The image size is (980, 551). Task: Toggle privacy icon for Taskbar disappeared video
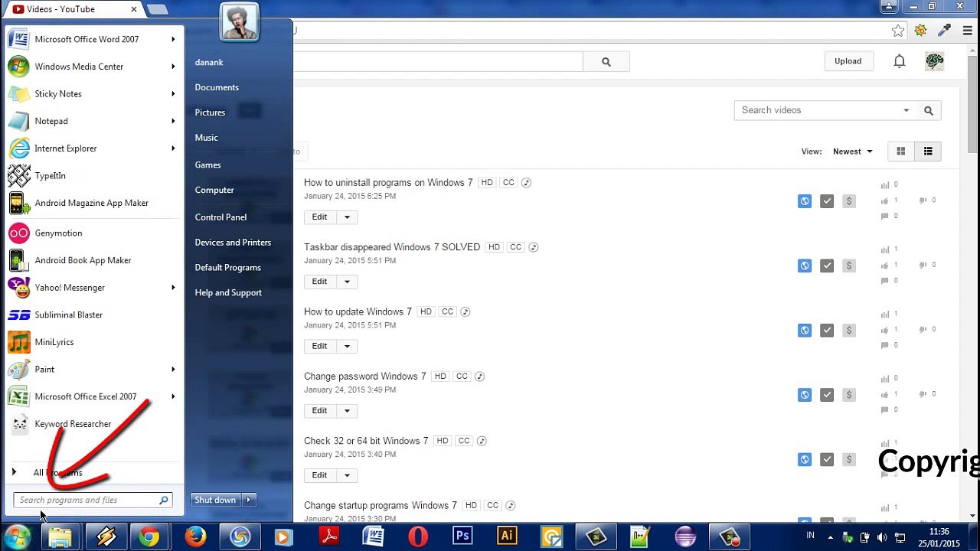point(805,266)
